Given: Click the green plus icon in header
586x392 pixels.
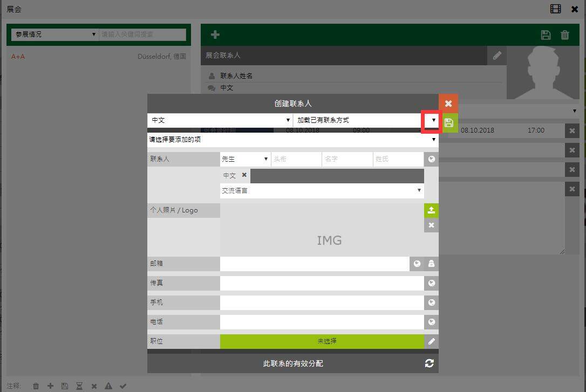Looking at the screenshot, I should [215, 35].
